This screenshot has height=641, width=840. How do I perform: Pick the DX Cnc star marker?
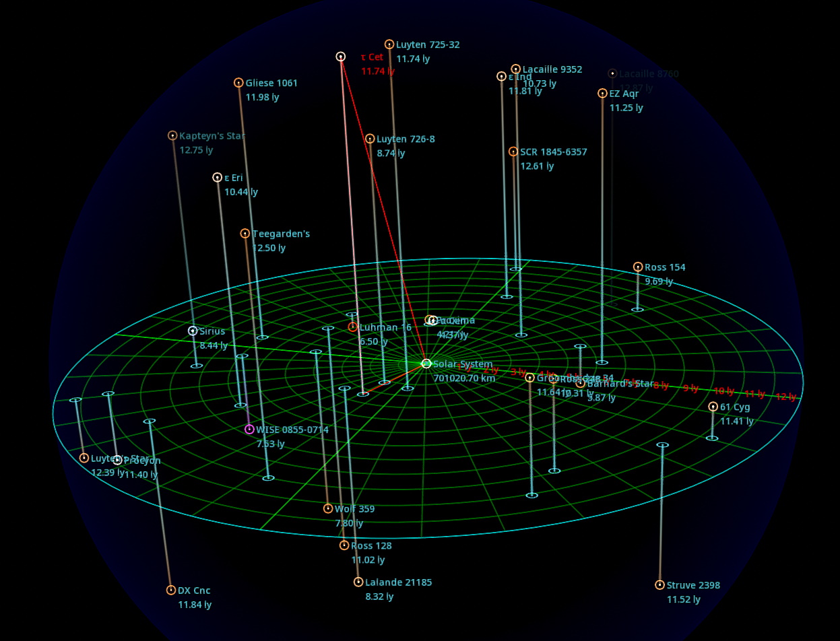[171, 591]
